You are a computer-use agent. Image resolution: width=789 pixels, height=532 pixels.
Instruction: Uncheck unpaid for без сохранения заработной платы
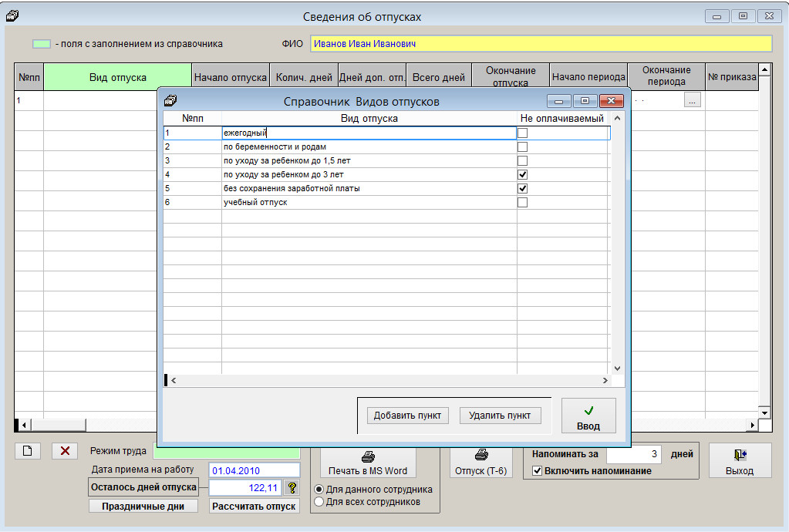522,188
